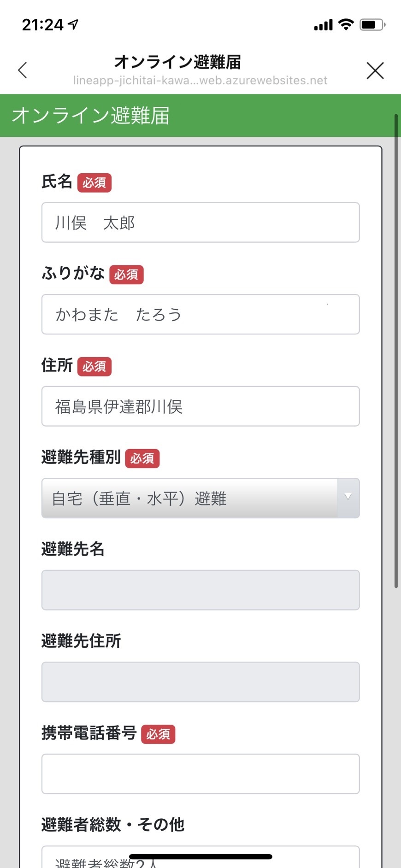The width and height of the screenshot is (401, 868).
Task: Click the 避難先名 input field
Action: point(200,590)
